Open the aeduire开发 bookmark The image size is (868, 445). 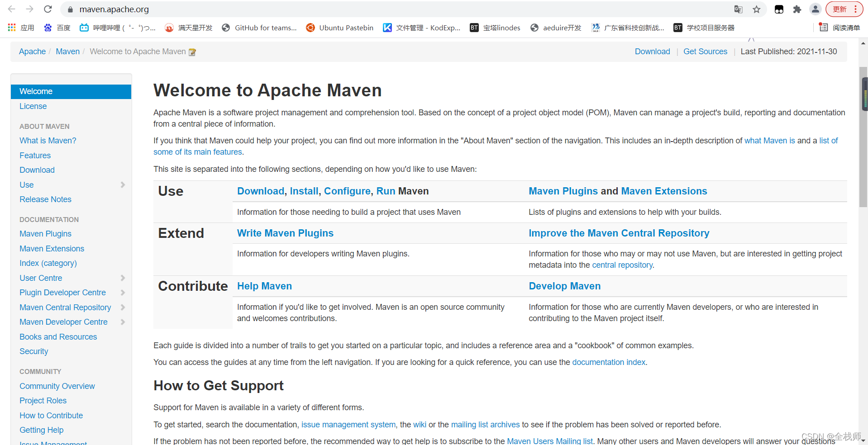click(x=556, y=28)
